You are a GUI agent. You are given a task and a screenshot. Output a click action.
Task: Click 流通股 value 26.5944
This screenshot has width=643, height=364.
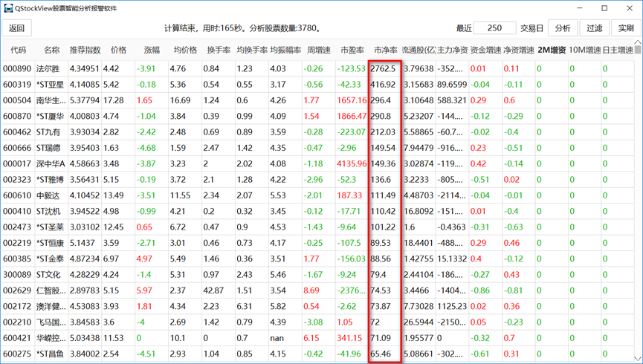point(419,322)
